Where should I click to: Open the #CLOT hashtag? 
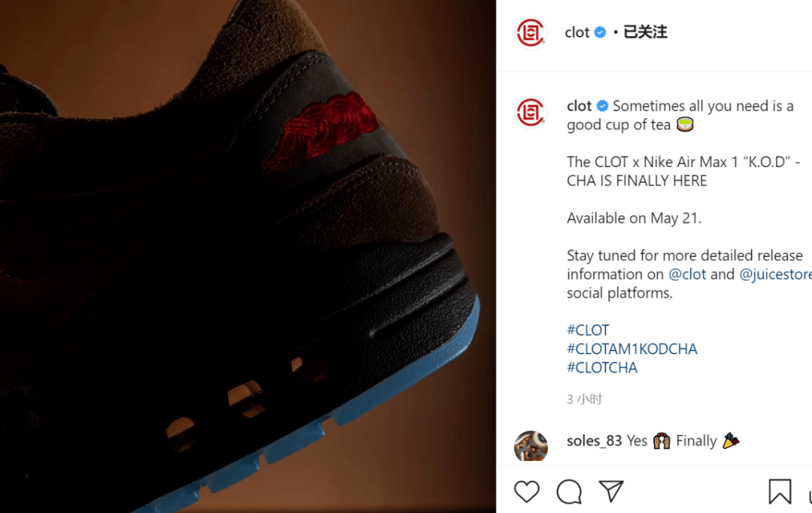(588, 330)
